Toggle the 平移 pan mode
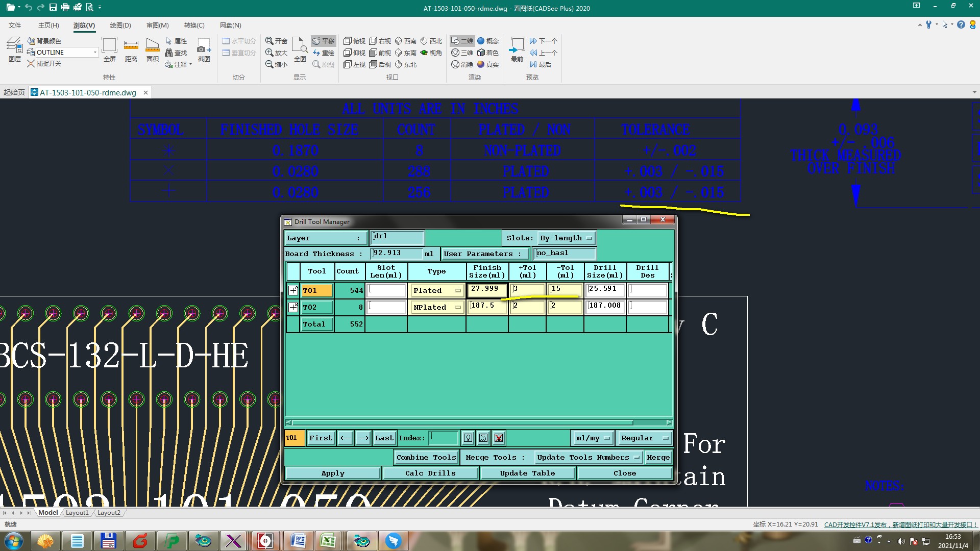Screen dimensions: 980x551 pos(323,41)
